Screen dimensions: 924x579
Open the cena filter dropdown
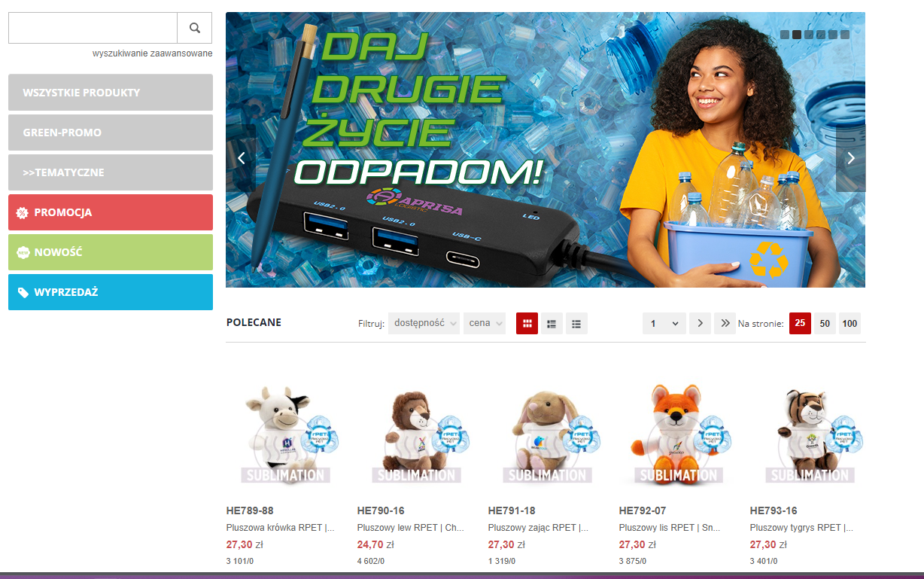click(x=485, y=324)
